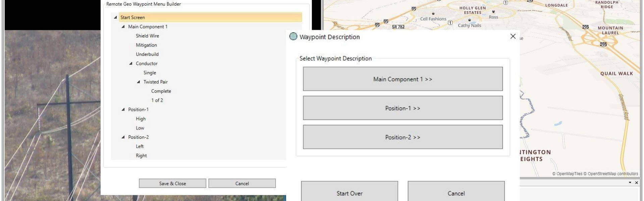This screenshot has width=644, height=201.
Task: Select Main Component 1 in the tree
Action: 148,26
